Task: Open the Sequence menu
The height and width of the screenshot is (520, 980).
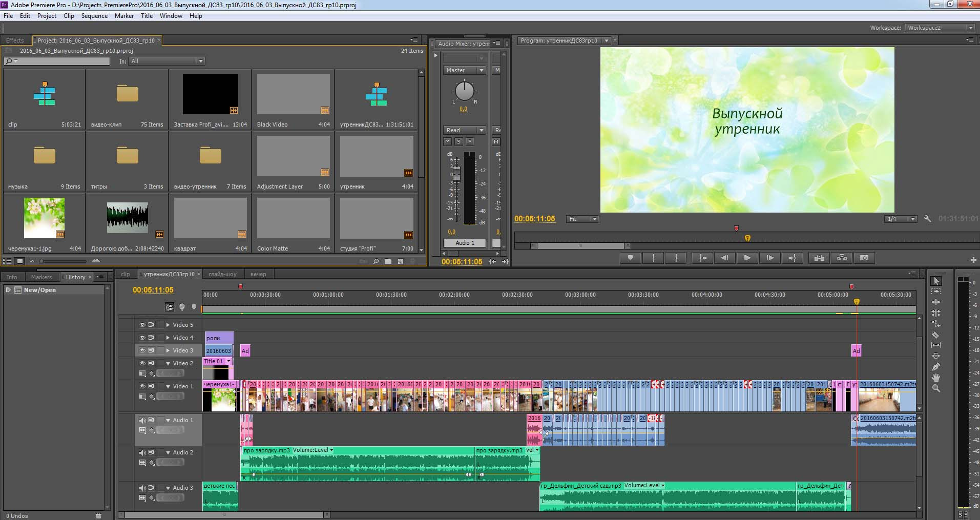Action: click(94, 16)
